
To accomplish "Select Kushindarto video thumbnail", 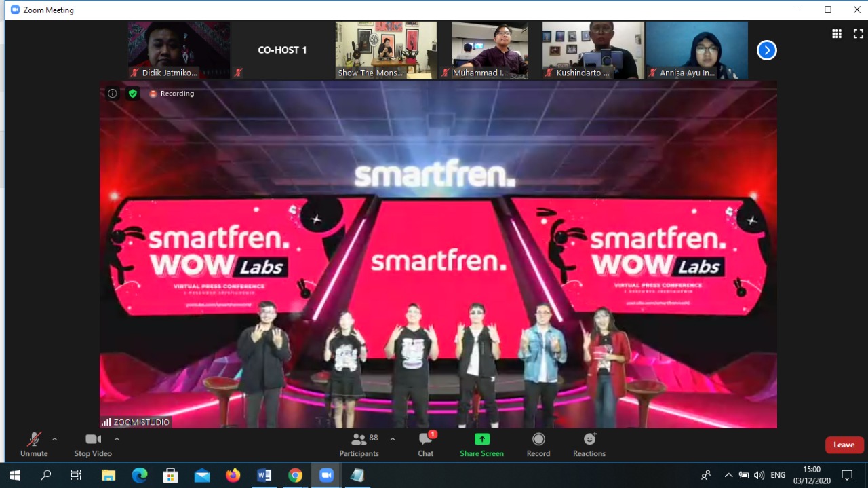I will point(593,50).
